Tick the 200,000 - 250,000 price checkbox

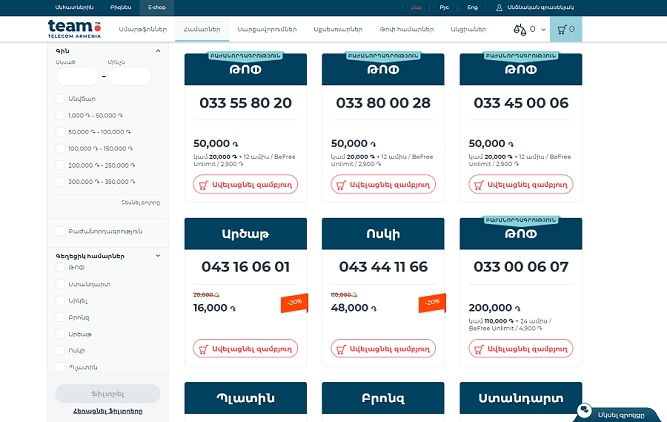pos(60,165)
